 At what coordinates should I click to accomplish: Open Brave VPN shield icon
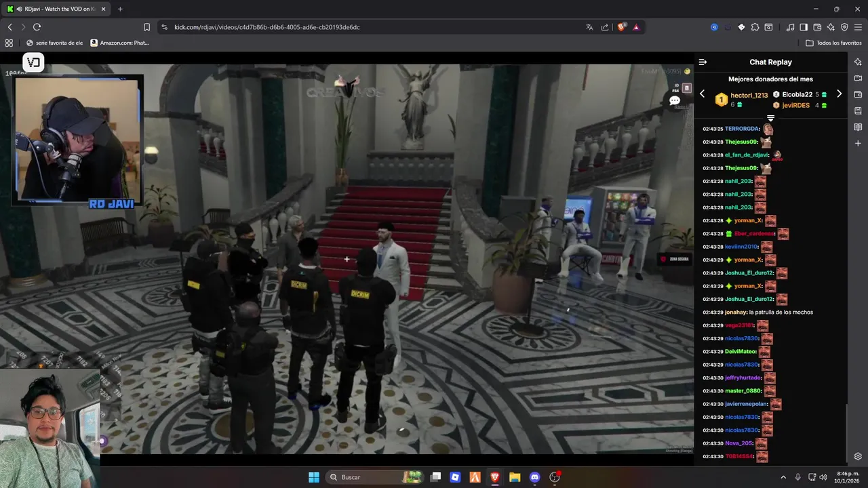click(x=844, y=27)
